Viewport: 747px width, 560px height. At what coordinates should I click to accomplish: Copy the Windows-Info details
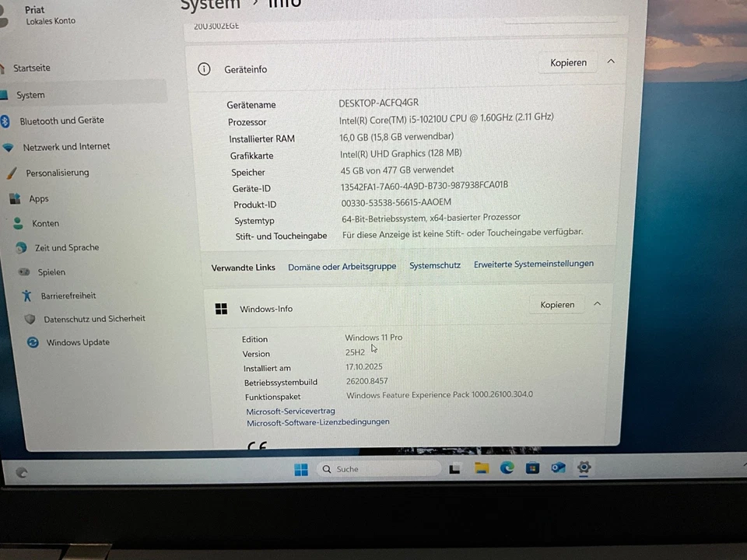tap(557, 305)
